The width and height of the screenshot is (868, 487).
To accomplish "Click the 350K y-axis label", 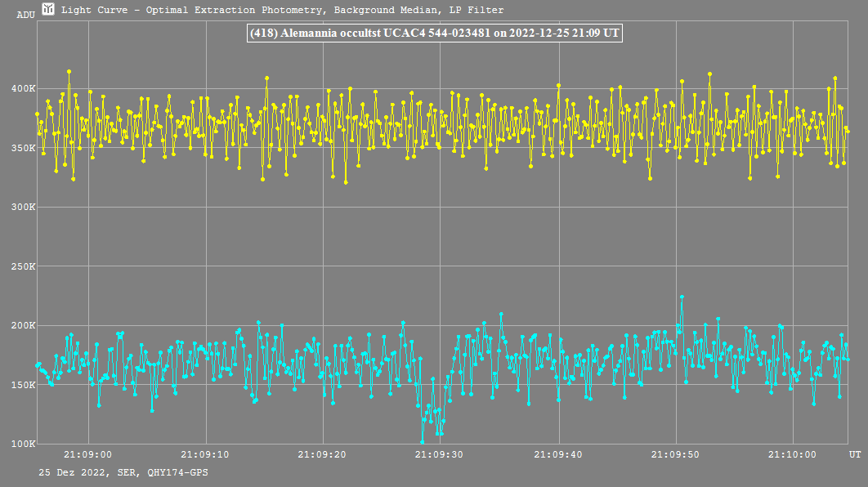I will pyautogui.click(x=22, y=148).
